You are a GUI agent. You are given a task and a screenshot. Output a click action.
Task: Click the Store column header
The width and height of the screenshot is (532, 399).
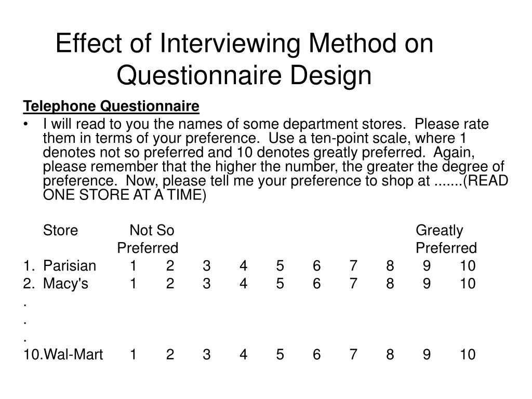[x=60, y=230]
